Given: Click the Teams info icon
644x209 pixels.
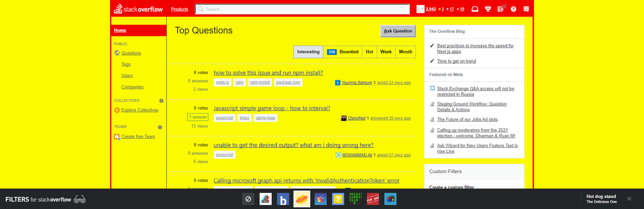Looking at the screenshot, I should point(160,128).
